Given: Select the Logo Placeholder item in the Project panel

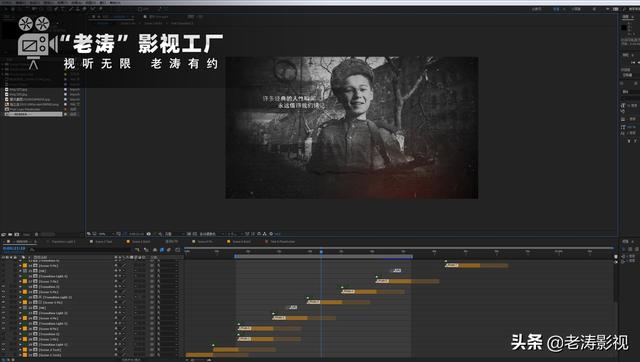Looking at the screenshot, I should coord(25,109).
